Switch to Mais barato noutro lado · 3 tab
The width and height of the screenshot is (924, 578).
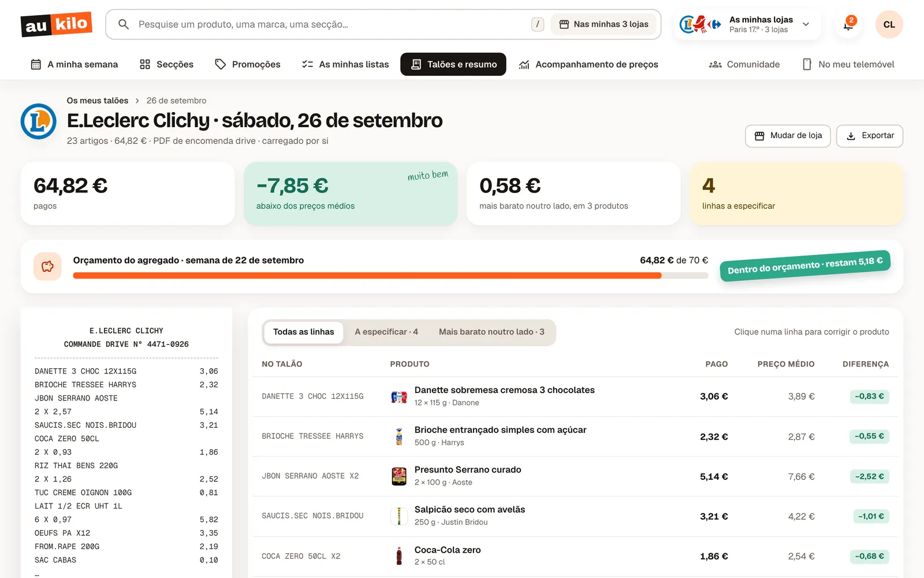coord(491,332)
